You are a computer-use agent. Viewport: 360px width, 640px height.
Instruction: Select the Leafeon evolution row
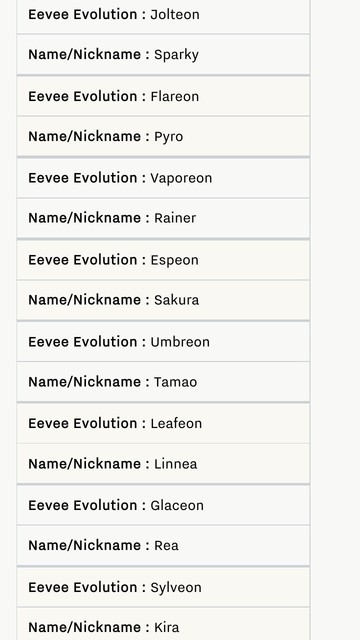(163, 423)
